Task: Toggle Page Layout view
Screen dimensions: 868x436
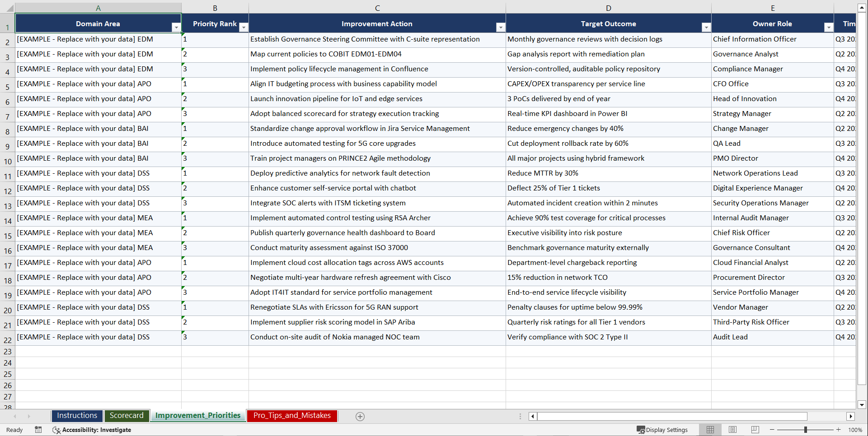Action: click(x=732, y=430)
